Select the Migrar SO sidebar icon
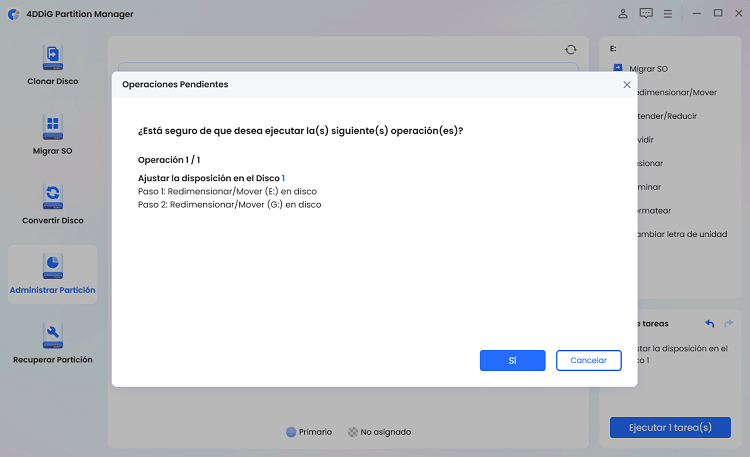The width and height of the screenshot is (750, 457). pyautogui.click(x=53, y=134)
